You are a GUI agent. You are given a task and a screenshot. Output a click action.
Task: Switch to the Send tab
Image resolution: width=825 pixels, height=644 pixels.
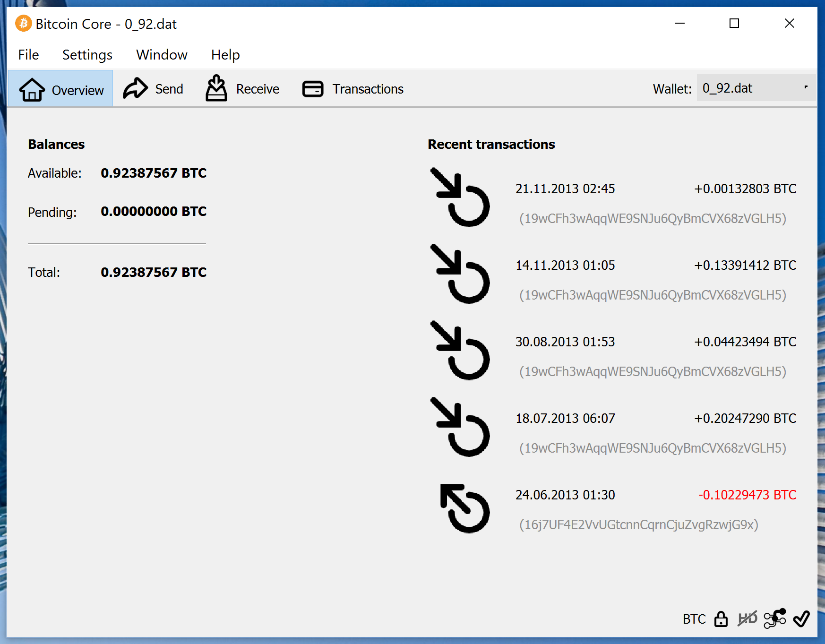[154, 89]
